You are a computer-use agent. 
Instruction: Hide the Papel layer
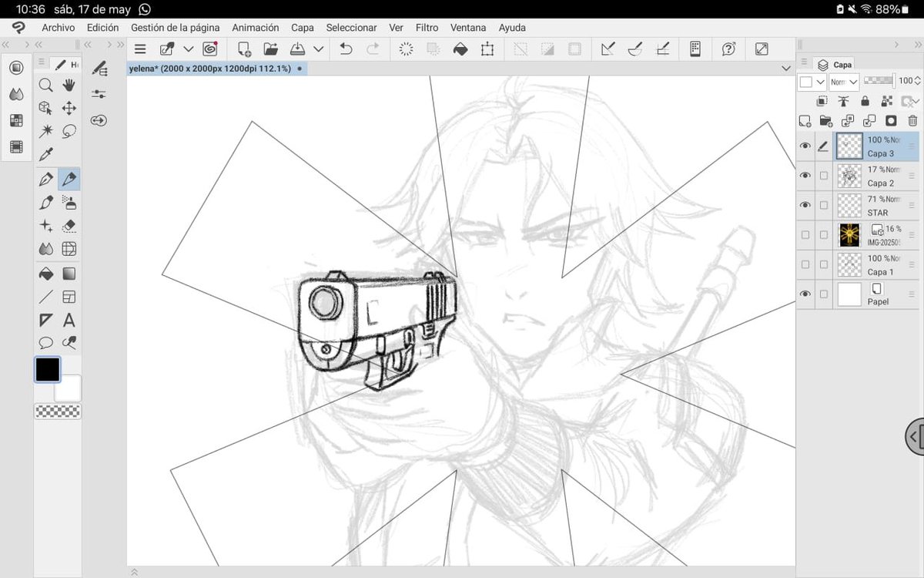pos(805,294)
